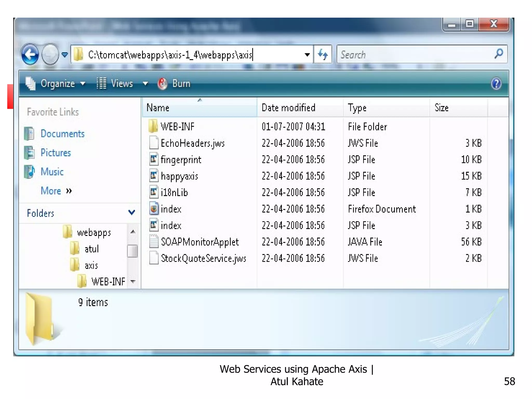Select WEB-INF folder in the Folders tree
532x399 pixels.
pos(108,282)
